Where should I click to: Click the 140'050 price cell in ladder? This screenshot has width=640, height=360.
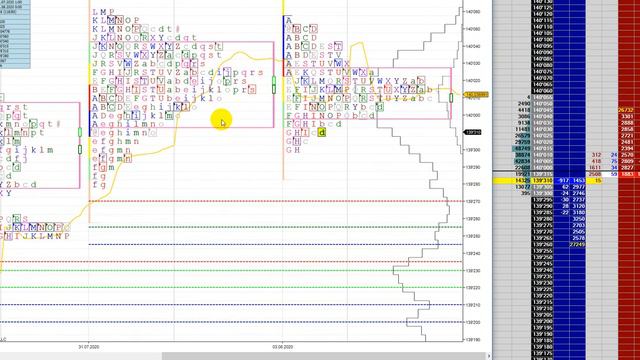(542, 104)
